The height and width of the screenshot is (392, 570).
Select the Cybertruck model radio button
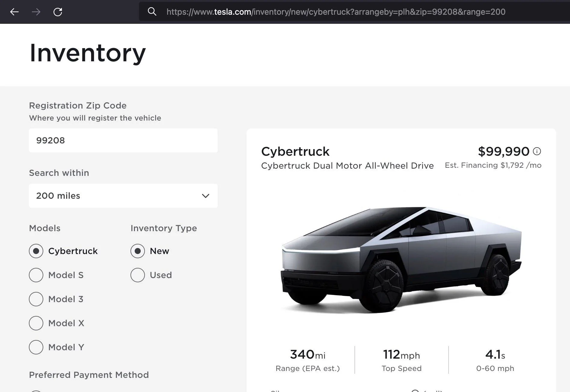36,251
